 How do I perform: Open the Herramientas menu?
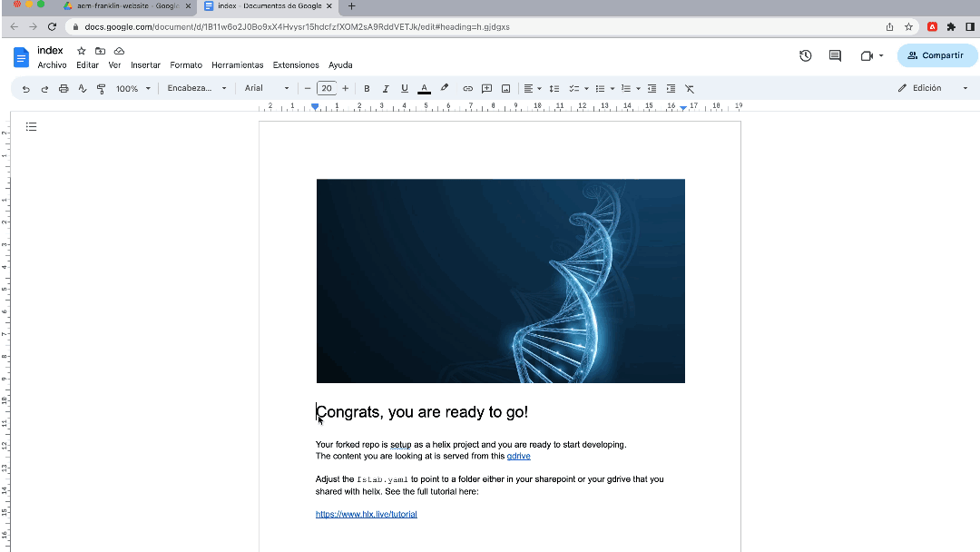(x=237, y=65)
